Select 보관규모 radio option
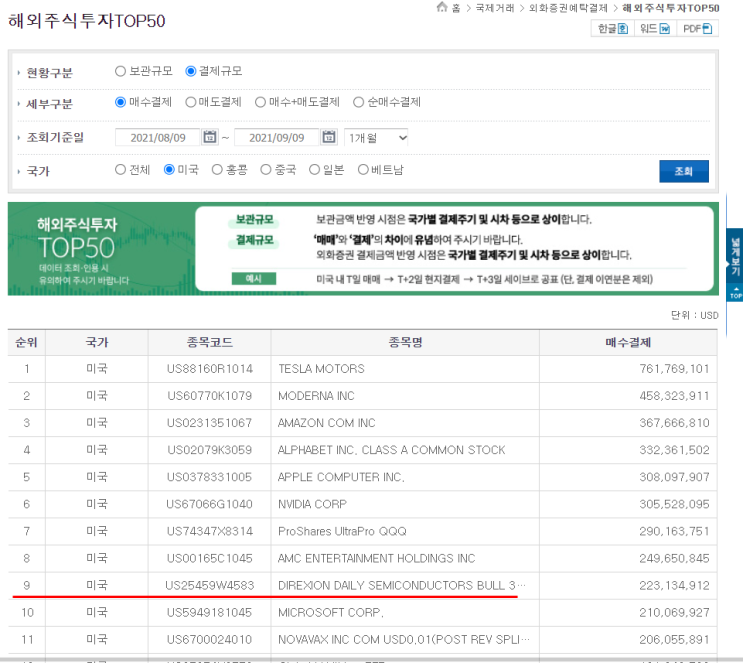This screenshot has height=663, width=743. pyautogui.click(x=120, y=71)
